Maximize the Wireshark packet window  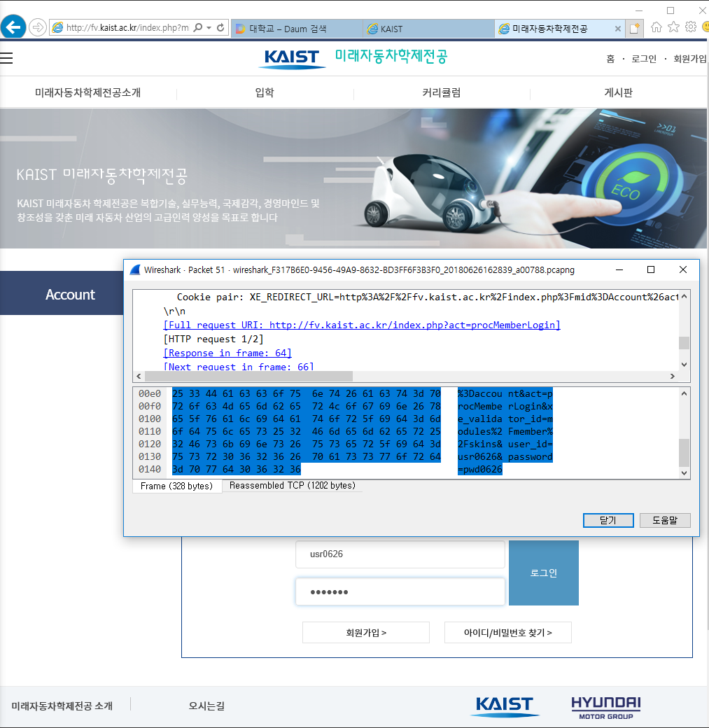click(651, 269)
